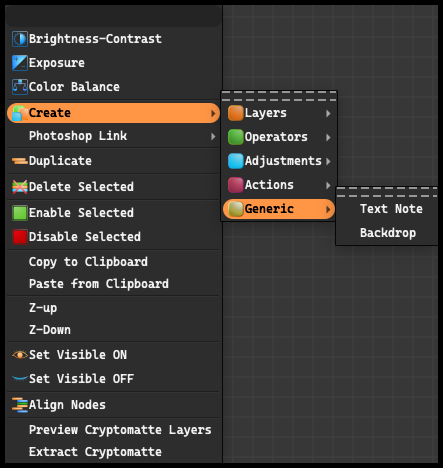The width and height of the screenshot is (443, 468).
Task: Click the Exposure adjustment icon
Action: [20, 63]
